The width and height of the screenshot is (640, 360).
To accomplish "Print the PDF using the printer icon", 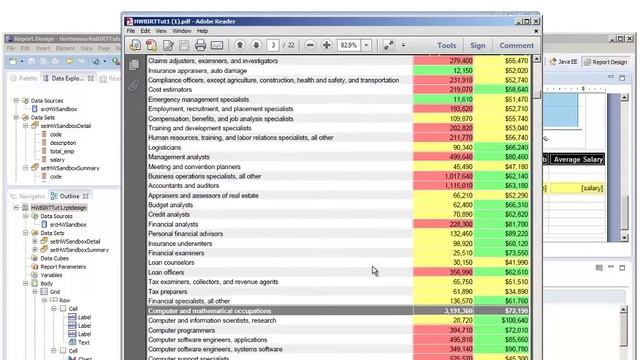I will coord(200,45).
